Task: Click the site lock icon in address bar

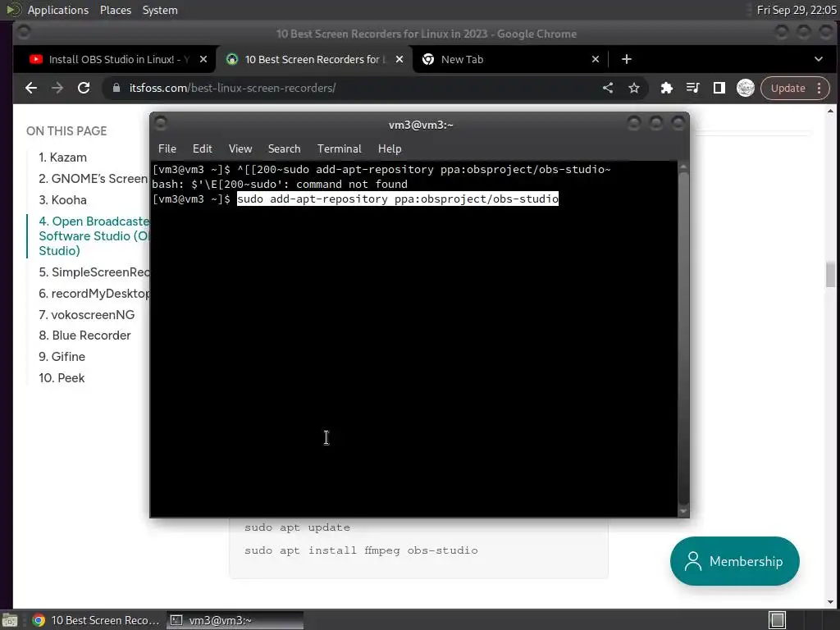Action: click(116, 88)
